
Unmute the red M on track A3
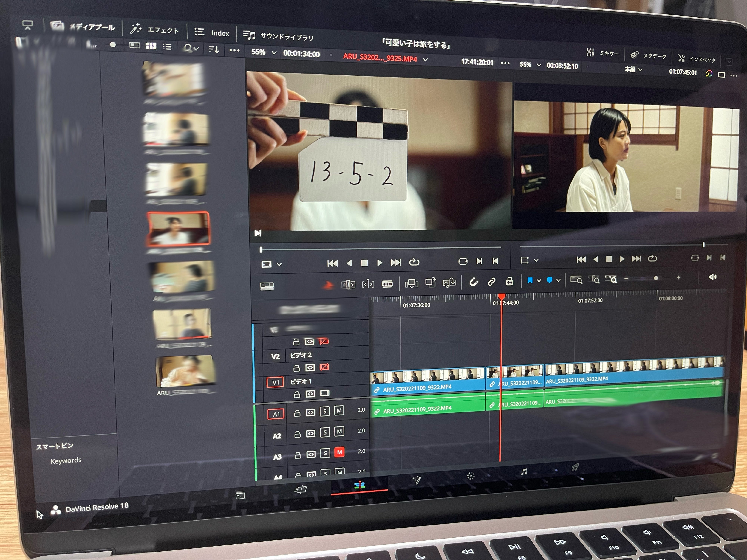click(x=339, y=452)
